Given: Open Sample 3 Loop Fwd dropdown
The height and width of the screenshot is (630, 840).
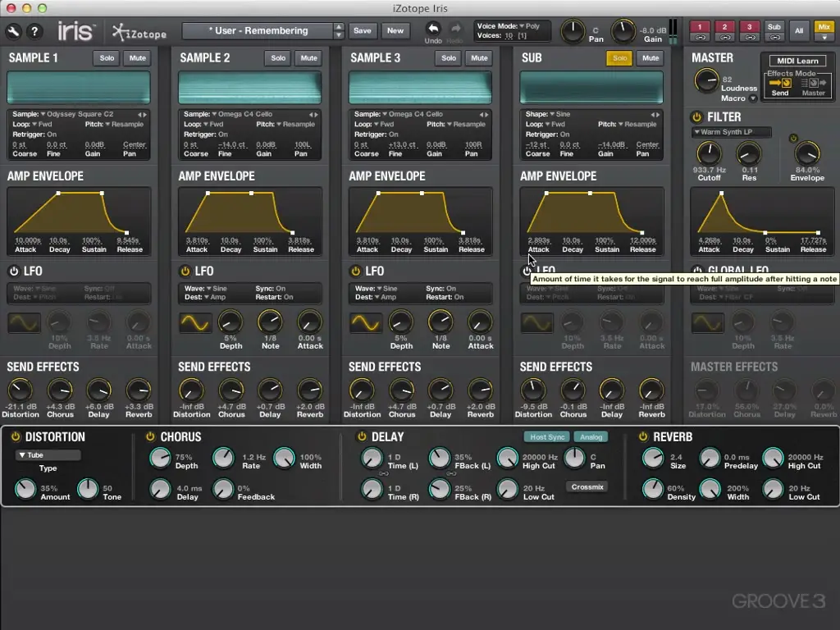Looking at the screenshot, I should point(382,125).
